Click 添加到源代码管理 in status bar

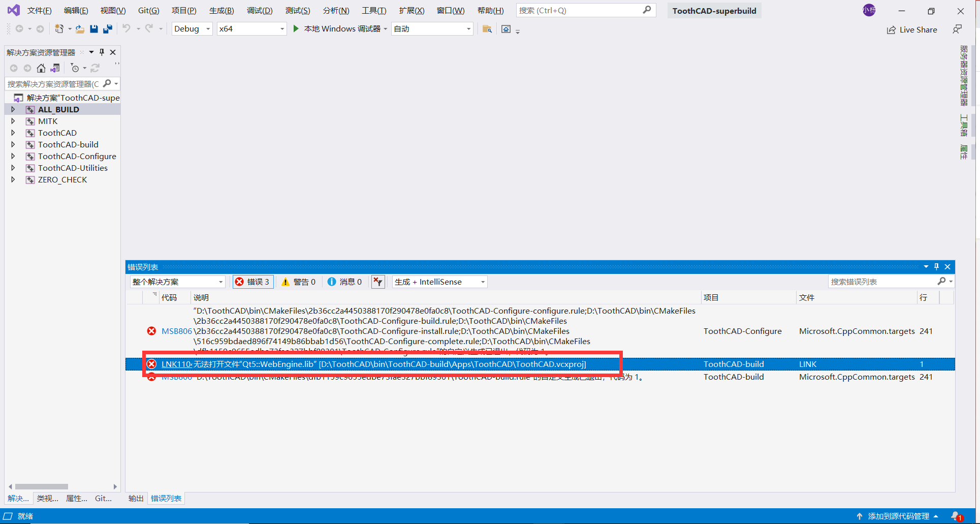coord(898,516)
